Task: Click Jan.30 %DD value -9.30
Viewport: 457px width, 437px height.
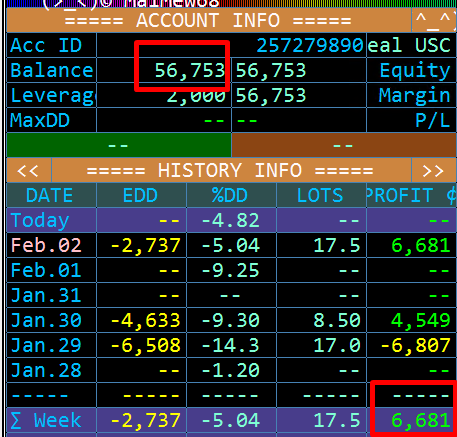Action: 231,320
